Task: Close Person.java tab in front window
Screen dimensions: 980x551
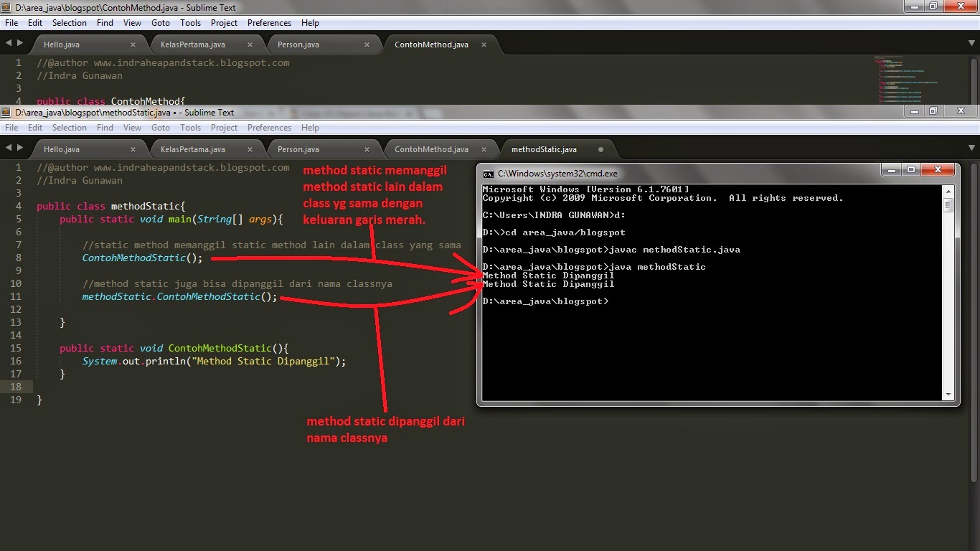Action: click(x=367, y=149)
